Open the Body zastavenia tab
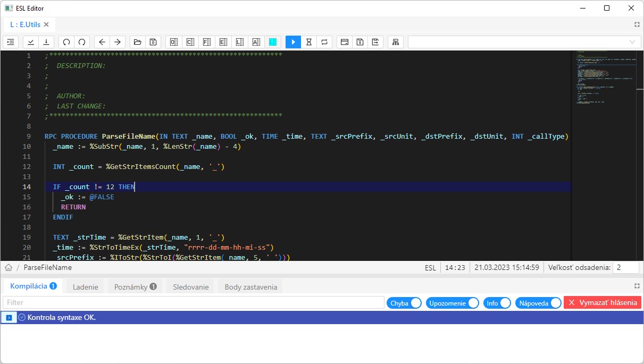Viewport: 644px width, 364px height. click(x=250, y=287)
